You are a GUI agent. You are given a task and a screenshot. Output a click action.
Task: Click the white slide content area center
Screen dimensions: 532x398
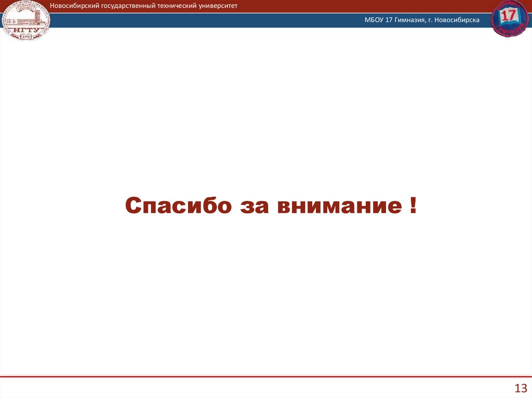click(266, 291)
